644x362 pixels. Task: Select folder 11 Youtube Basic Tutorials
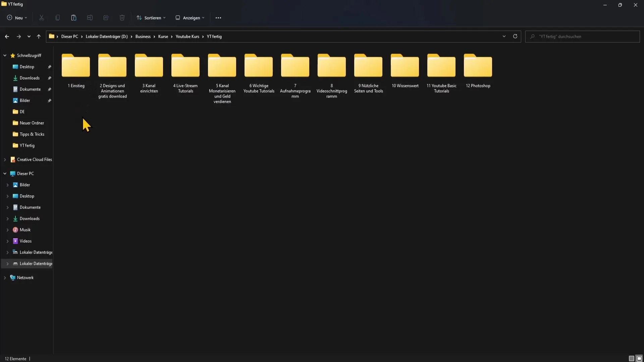[x=441, y=73]
